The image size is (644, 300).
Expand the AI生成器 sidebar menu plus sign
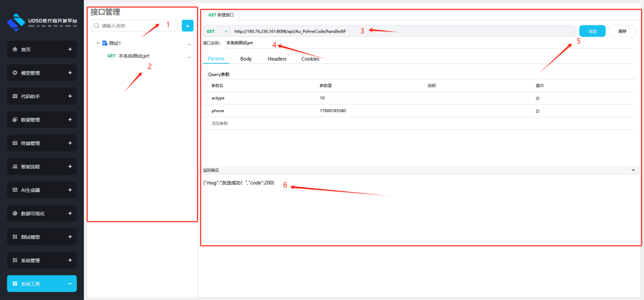click(70, 190)
